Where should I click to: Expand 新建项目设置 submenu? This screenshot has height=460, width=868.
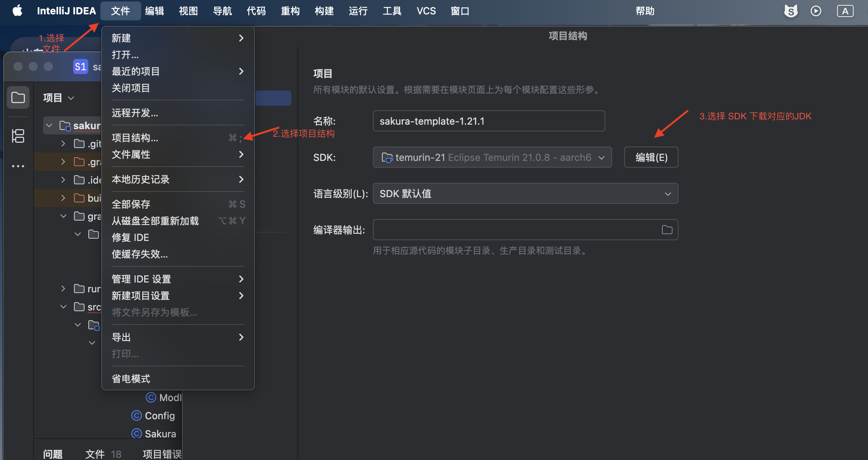pos(178,296)
